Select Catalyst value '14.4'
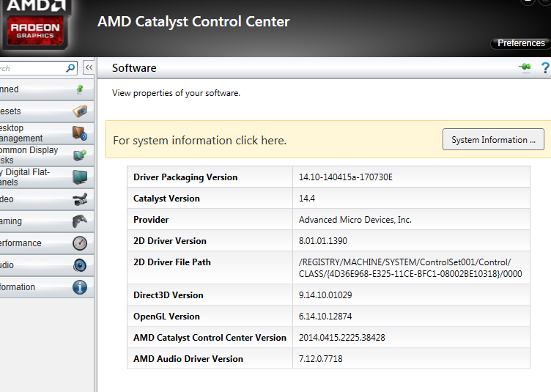 coord(307,199)
